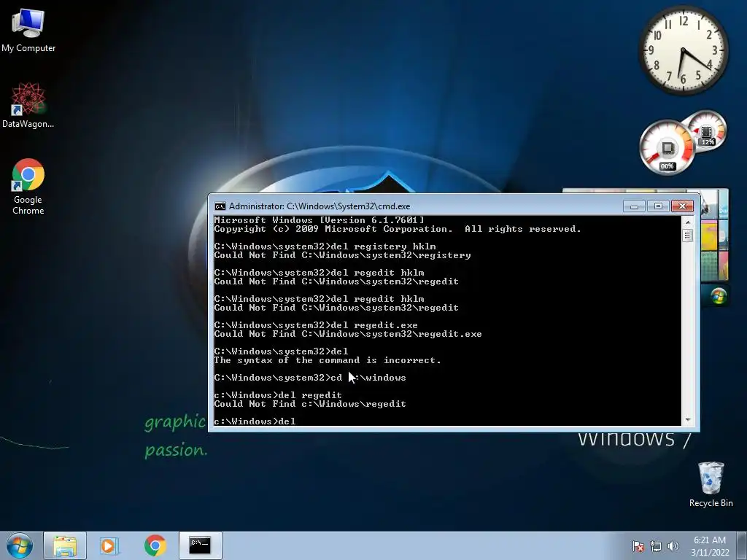This screenshot has height=560, width=747.
Task: Click the 'del regedit.exe' command line
Action: point(316,325)
